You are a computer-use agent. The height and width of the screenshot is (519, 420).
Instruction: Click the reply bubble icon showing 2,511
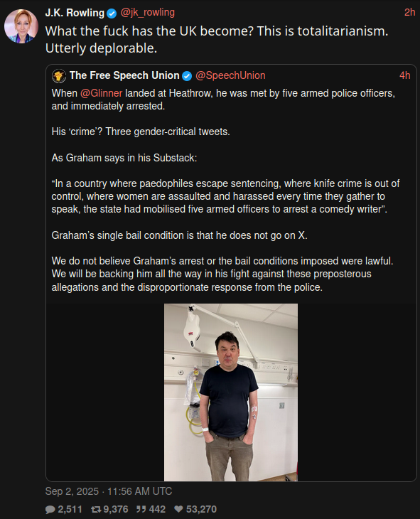pyautogui.click(x=50, y=509)
